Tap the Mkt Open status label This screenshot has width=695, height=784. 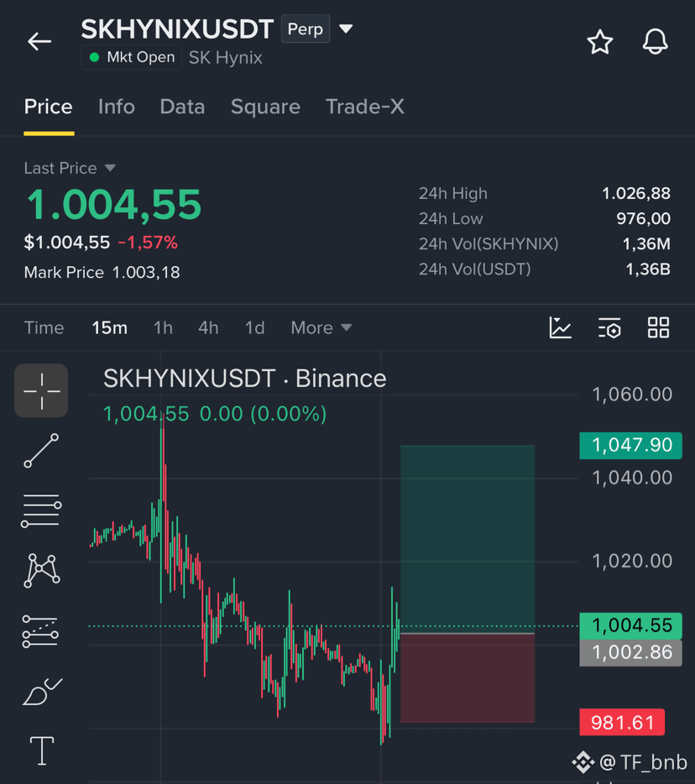(x=132, y=58)
